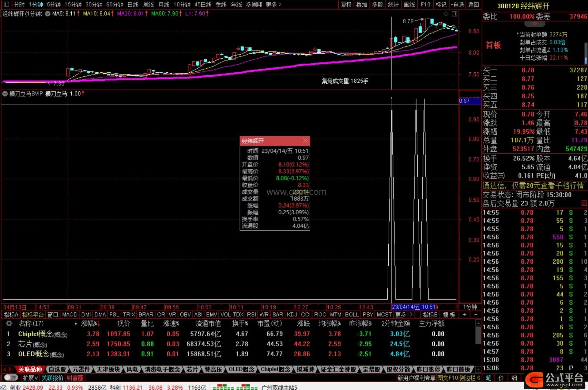Click the list scrollbar's up arrow

click(x=478, y=323)
